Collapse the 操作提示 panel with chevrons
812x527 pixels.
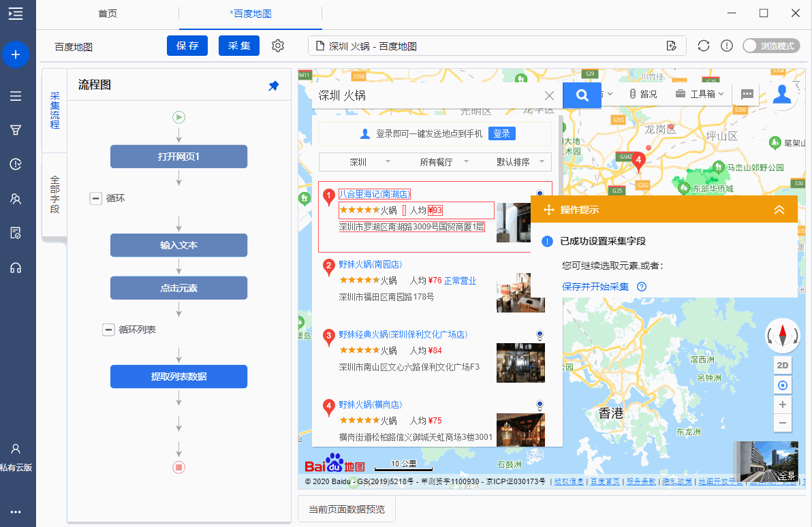pos(779,210)
